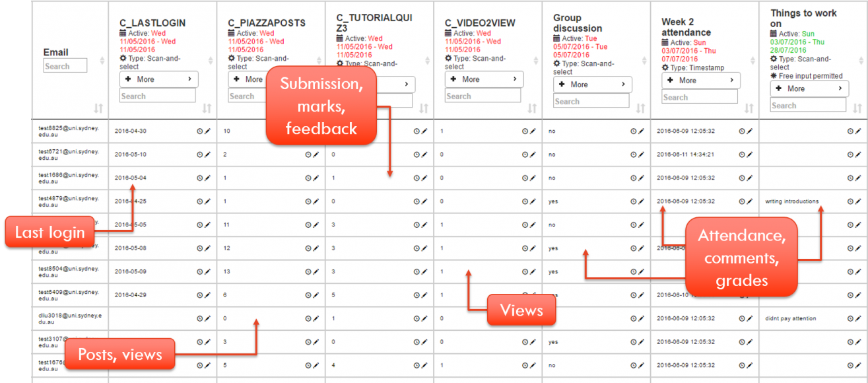Open history clock for test4879's Week 2 attendance

coord(741,201)
